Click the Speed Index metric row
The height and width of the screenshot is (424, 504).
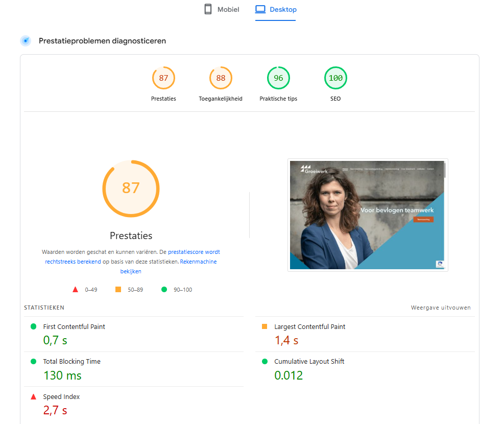[61, 397]
